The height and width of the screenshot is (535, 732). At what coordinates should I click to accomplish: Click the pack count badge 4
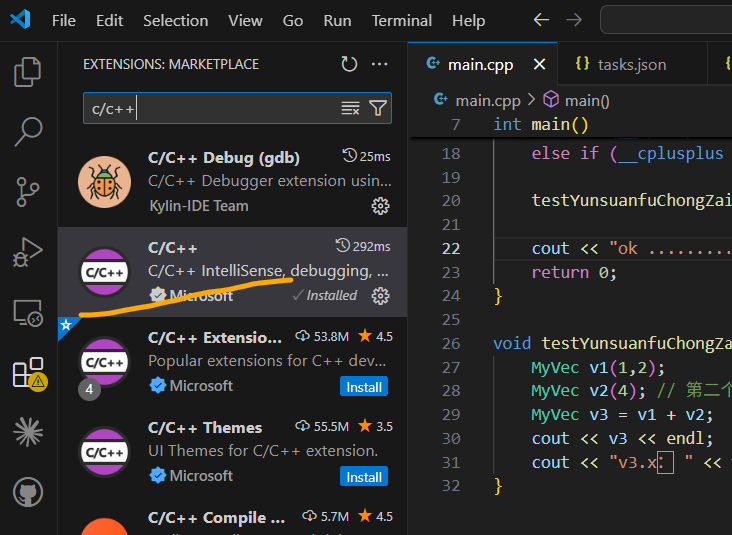click(x=89, y=389)
